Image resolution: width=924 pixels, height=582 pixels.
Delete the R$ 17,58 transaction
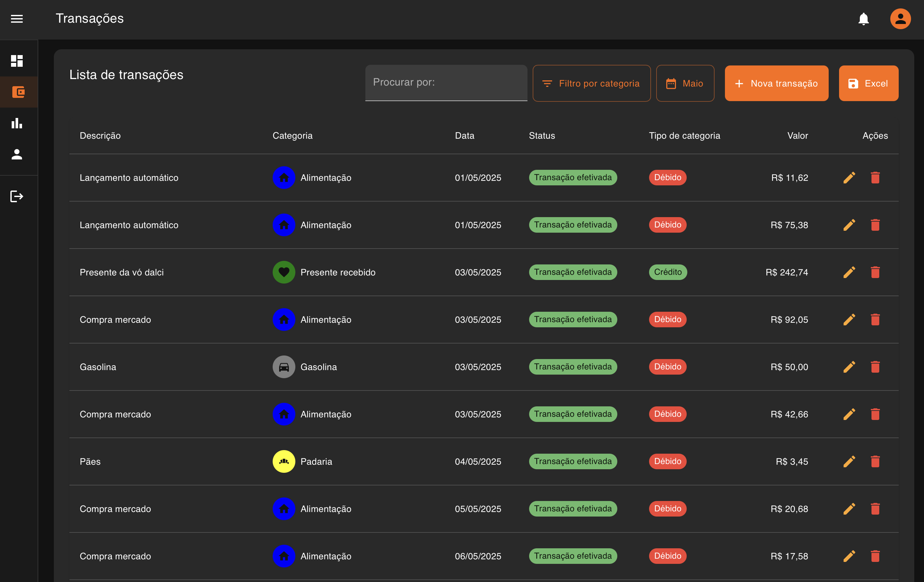tap(875, 556)
